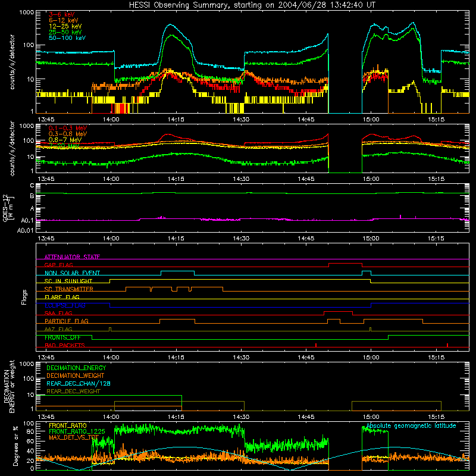Viewport: 476px width, 476px height.
Task: Click the B class tick in GOES panel
Action: 32,196
